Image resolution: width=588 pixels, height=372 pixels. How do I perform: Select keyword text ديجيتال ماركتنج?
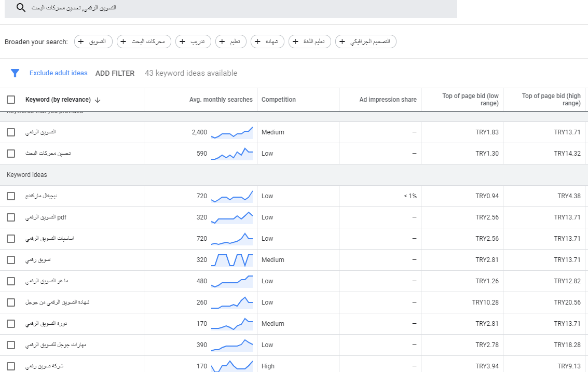(41, 196)
